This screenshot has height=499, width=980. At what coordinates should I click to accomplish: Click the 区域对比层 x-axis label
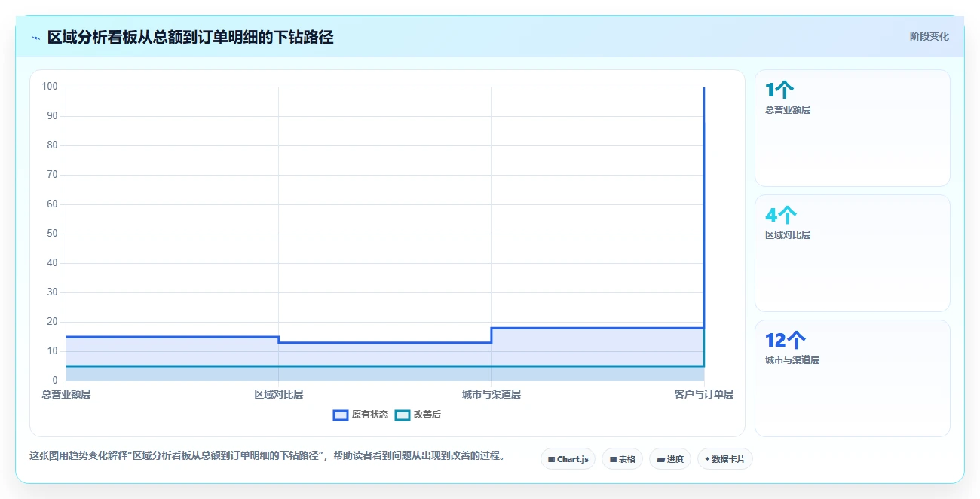(279, 394)
